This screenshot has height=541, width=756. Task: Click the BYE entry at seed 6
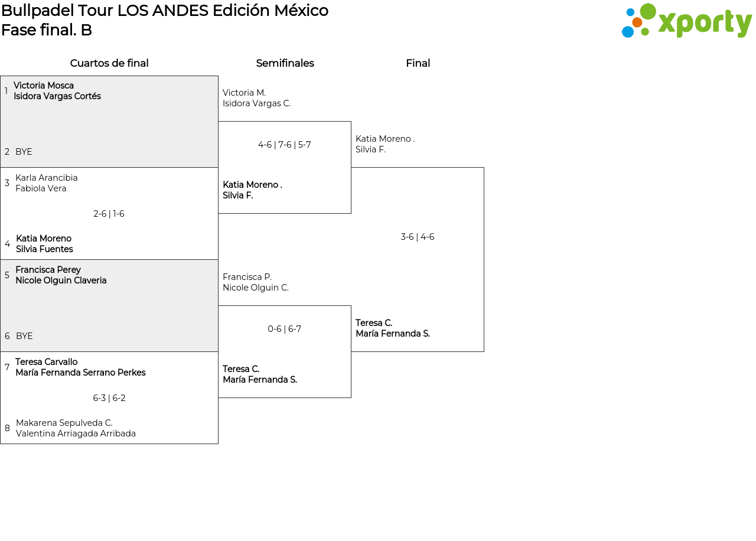pyautogui.click(x=24, y=336)
